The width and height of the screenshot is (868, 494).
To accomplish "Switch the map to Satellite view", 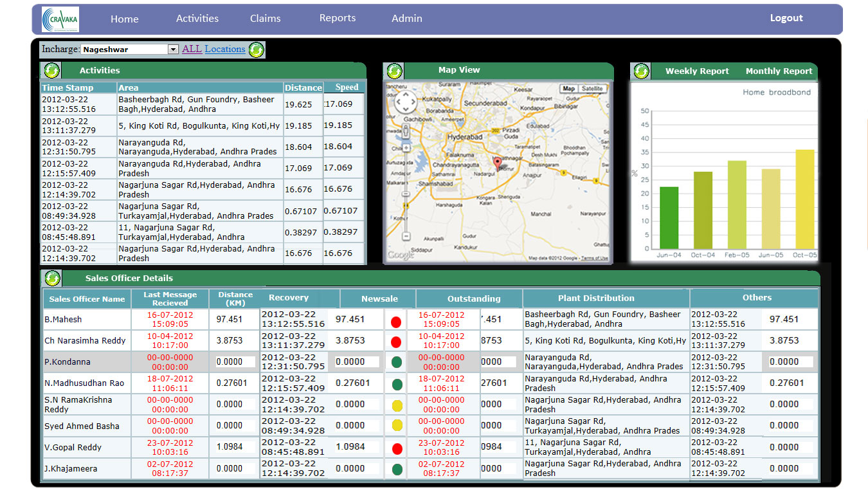I will point(592,89).
